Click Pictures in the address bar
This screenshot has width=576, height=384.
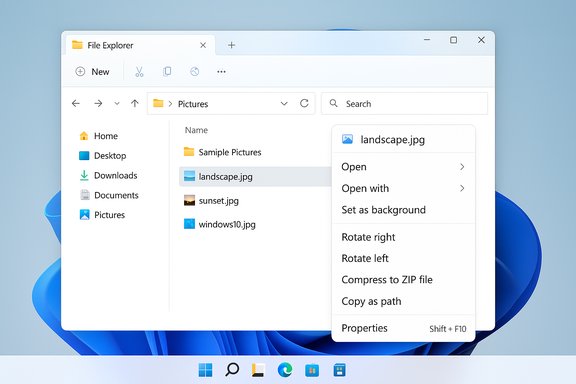point(193,104)
